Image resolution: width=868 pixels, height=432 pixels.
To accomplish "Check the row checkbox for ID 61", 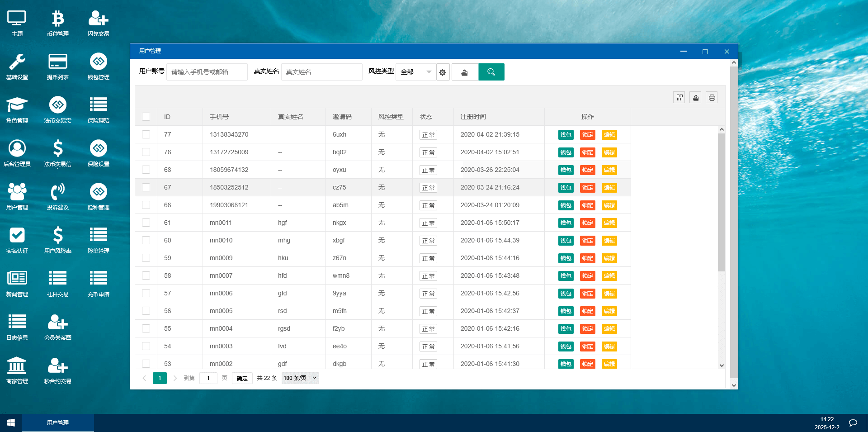I will coord(146,223).
